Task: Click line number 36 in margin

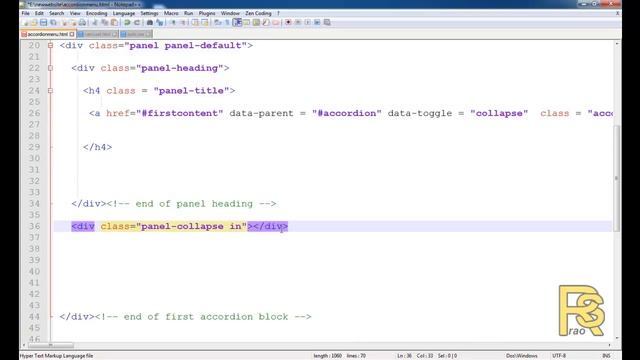Action: (x=34, y=226)
